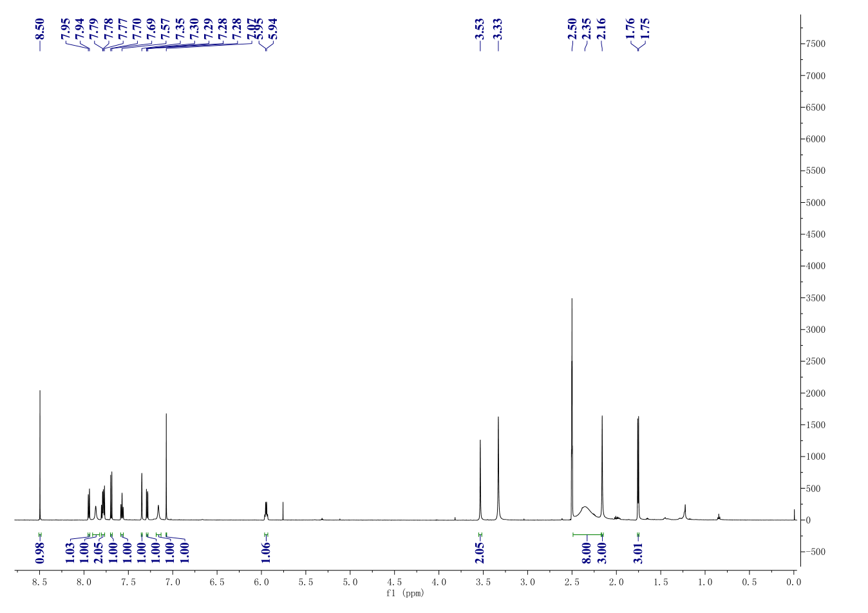Click the tallest solvent peak near 2.5 ppm
868x613 pixels.
[572, 409]
